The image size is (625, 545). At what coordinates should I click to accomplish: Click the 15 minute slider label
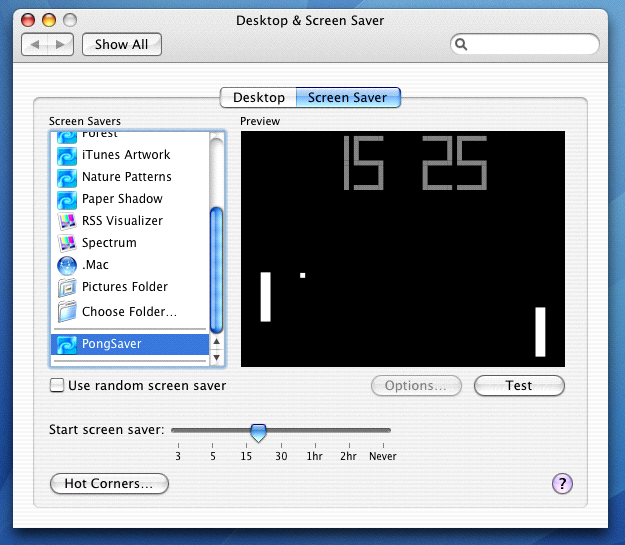[246, 456]
